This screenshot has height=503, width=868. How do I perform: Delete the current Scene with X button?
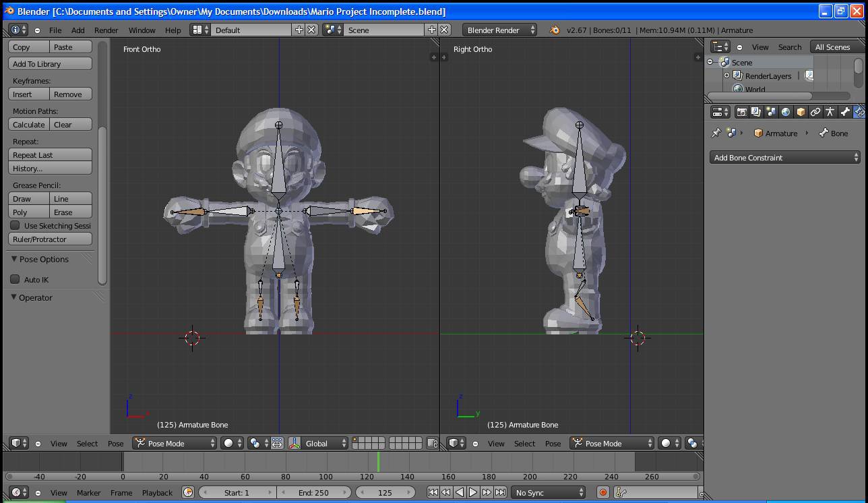444,30
